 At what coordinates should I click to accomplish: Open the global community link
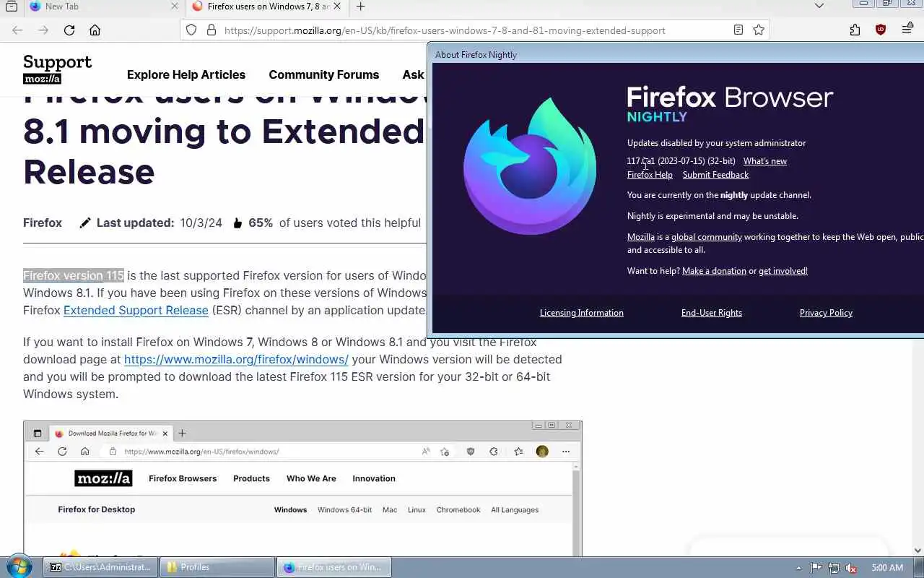[707, 237]
